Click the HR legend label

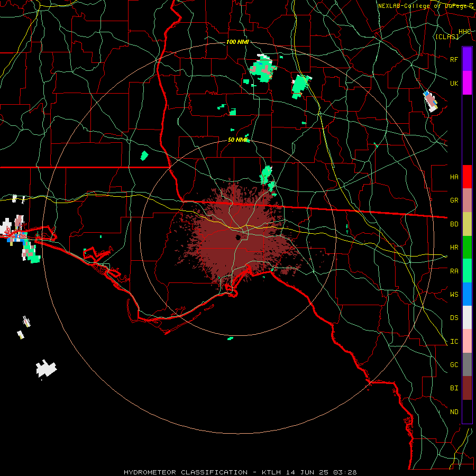pos(454,248)
